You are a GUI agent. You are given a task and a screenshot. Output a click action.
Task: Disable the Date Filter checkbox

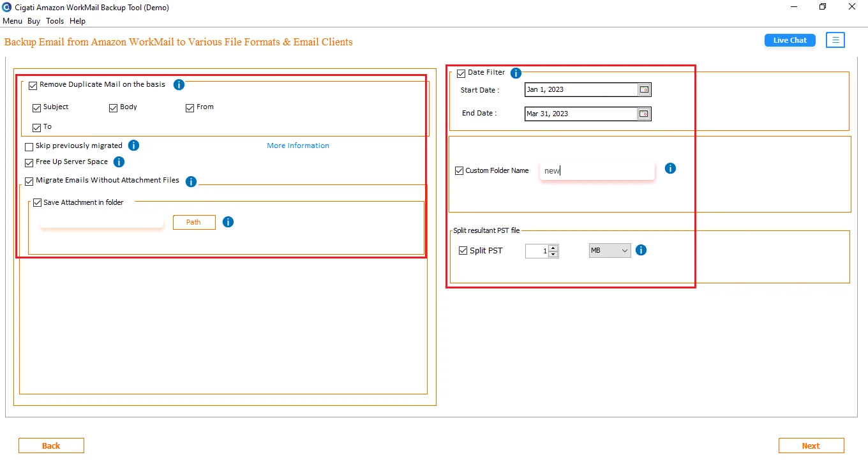pyautogui.click(x=461, y=74)
